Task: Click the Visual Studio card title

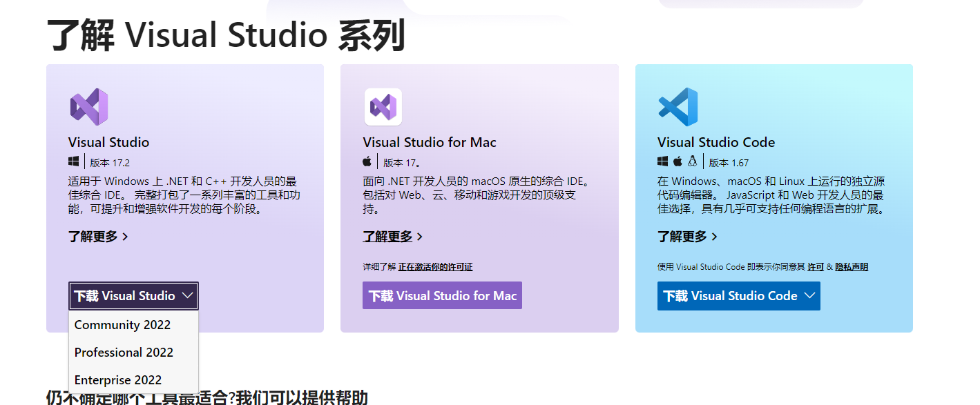Action: pyautogui.click(x=108, y=142)
